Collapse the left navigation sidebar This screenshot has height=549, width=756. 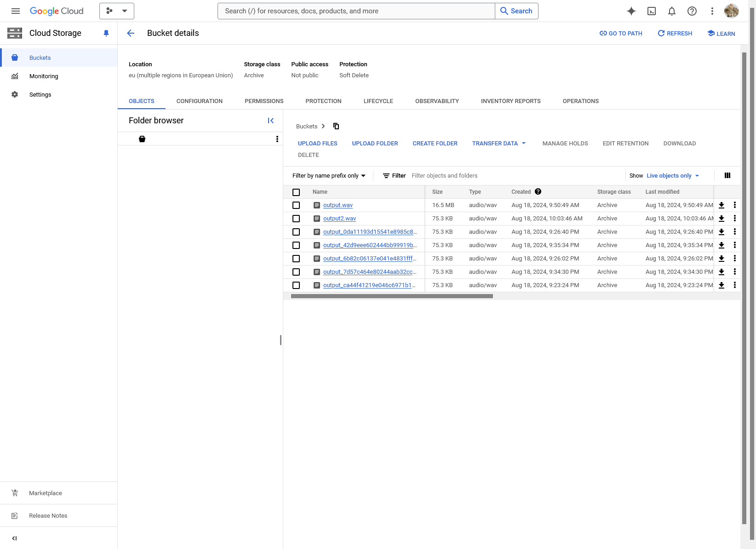(14, 538)
